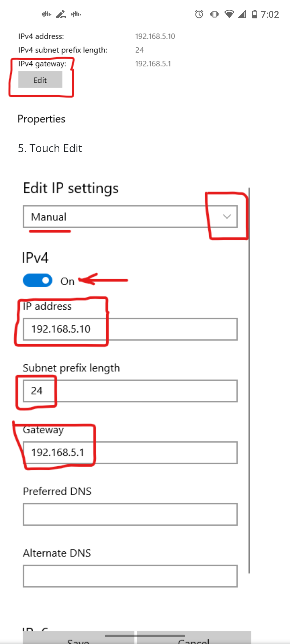290x644 pixels.
Task: Tap the alarm clock status icon
Action: point(199,14)
